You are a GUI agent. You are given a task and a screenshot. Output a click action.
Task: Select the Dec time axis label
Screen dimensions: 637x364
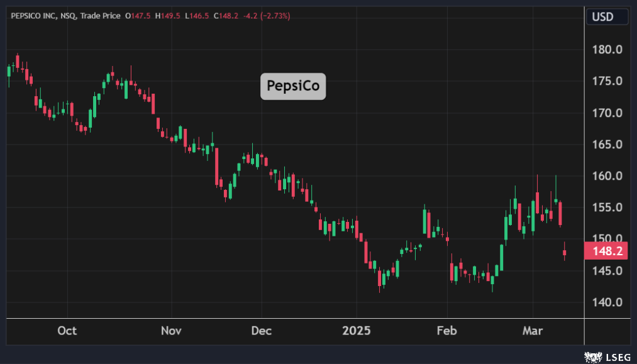261,331
